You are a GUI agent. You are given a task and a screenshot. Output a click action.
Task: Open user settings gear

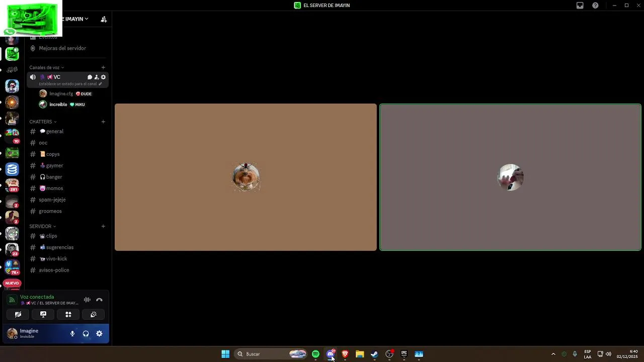pyautogui.click(x=99, y=333)
